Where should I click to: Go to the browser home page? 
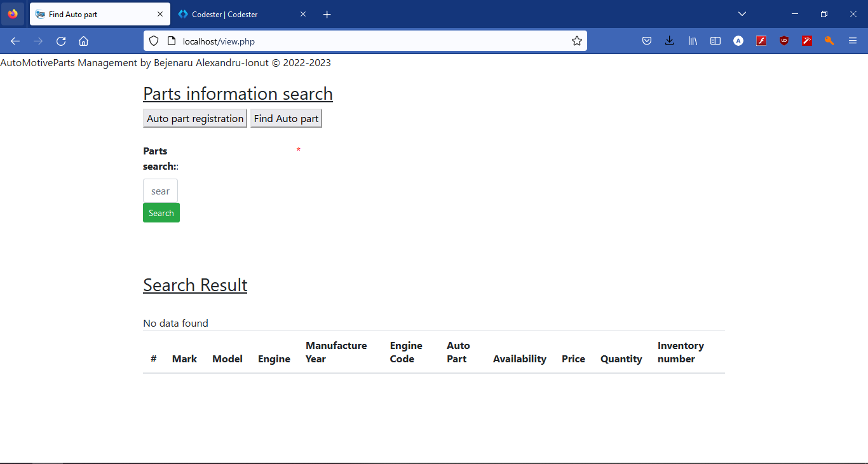tap(83, 41)
